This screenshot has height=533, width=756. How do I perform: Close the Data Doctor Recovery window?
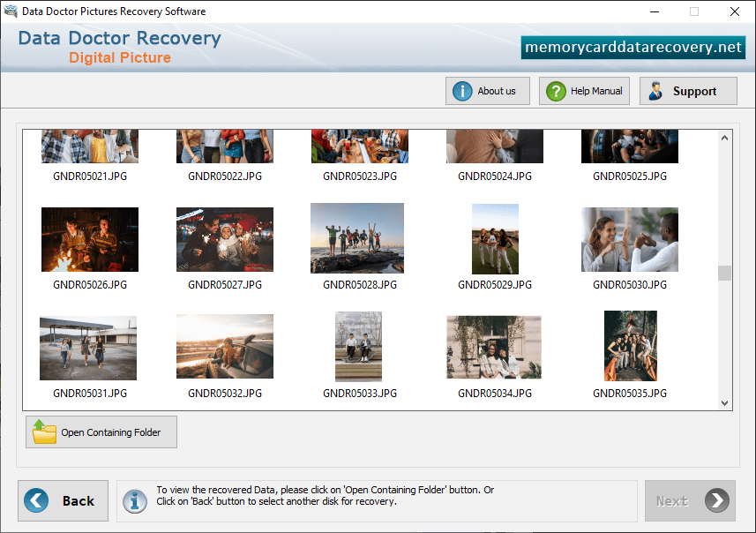[734, 11]
